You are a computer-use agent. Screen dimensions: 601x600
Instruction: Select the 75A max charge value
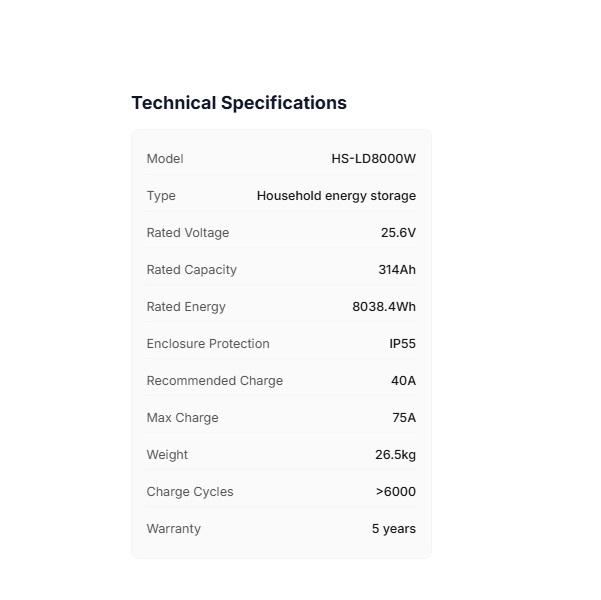point(404,418)
